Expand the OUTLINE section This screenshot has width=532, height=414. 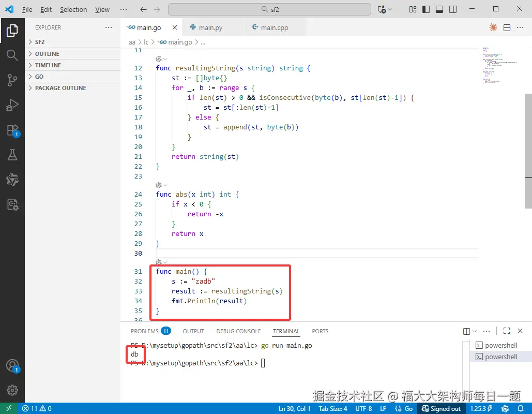72,54
